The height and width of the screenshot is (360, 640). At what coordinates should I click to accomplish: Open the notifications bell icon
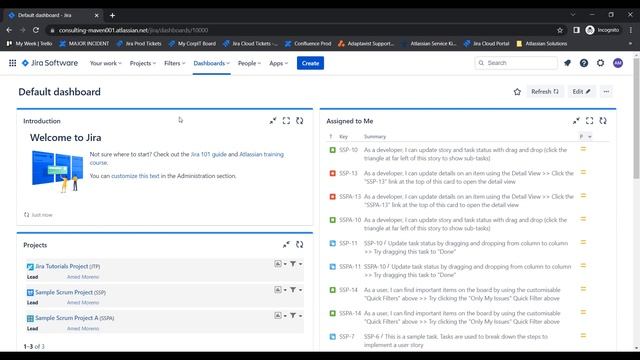567,63
